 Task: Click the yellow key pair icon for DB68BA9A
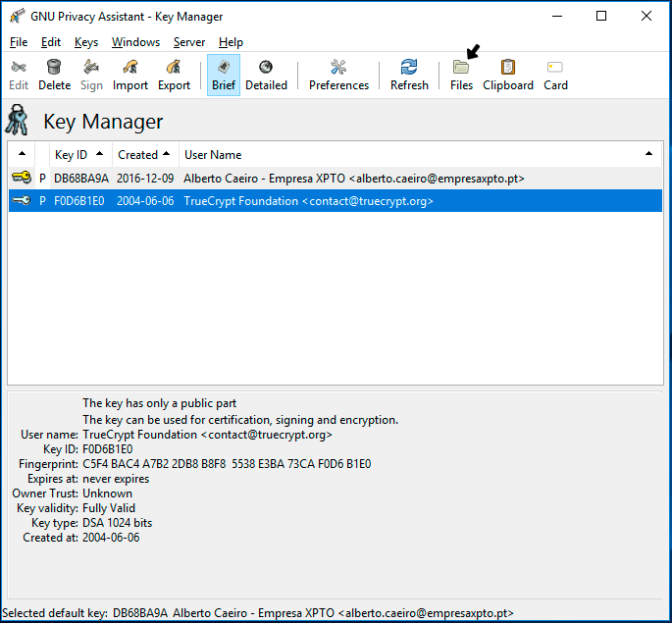click(22, 178)
